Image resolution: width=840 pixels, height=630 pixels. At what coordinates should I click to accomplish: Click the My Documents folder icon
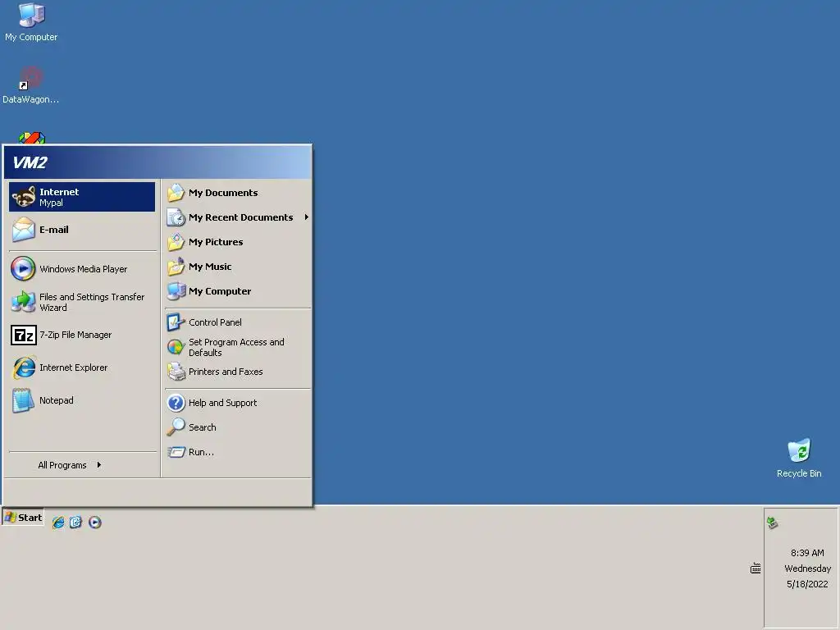(x=176, y=193)
